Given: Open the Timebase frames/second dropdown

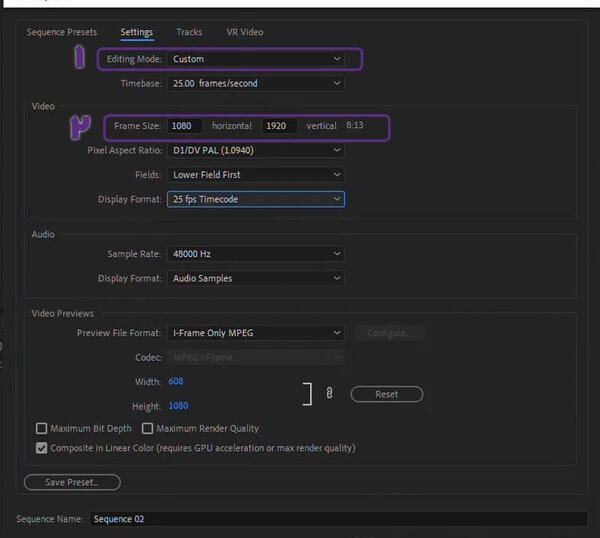Looking at the screenshot, I should (256, 83).
